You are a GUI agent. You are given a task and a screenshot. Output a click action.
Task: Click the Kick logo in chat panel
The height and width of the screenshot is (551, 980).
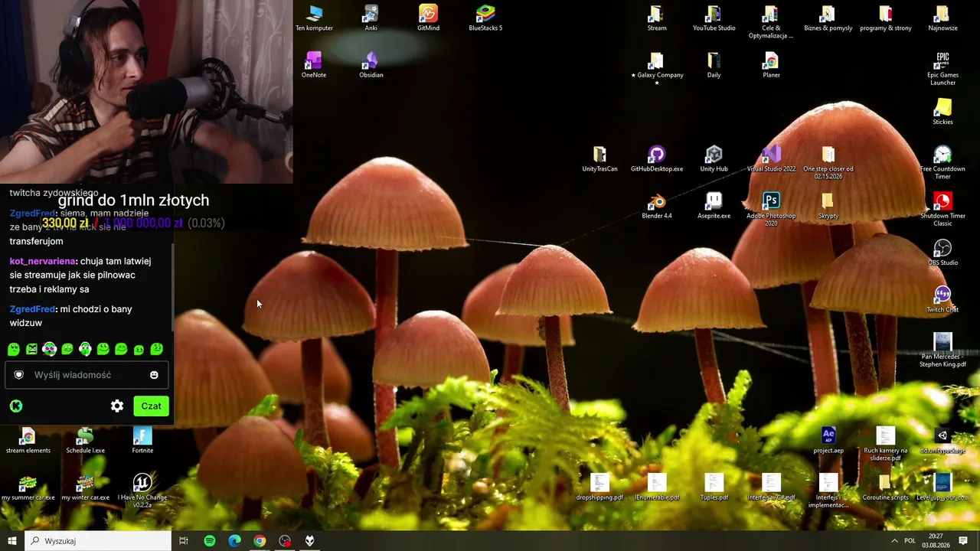pos(16,406)
